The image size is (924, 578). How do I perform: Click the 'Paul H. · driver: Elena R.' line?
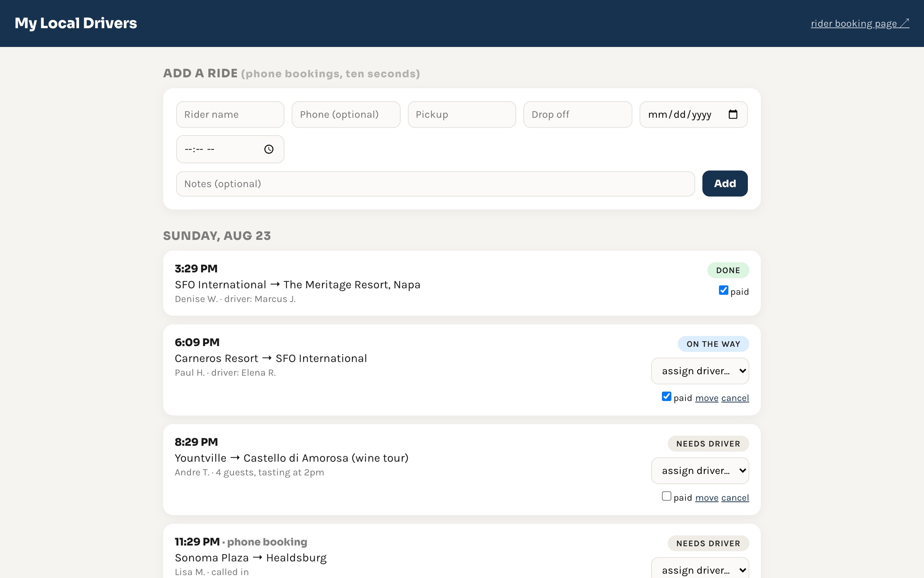coord(225,373)
